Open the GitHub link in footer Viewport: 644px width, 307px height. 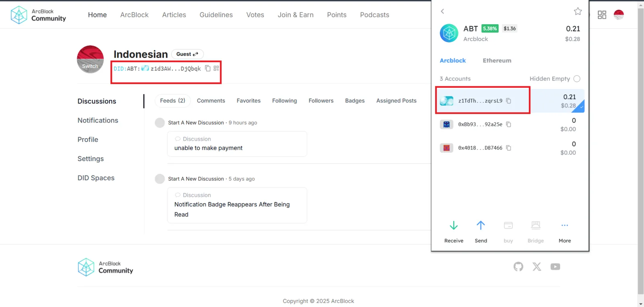[518, 267]
